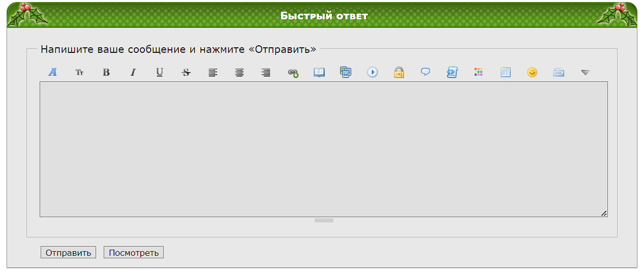Viewport: 644px width, 271px height.
Task: Toggle bold formatting
Action: click(x=106, y=72)
